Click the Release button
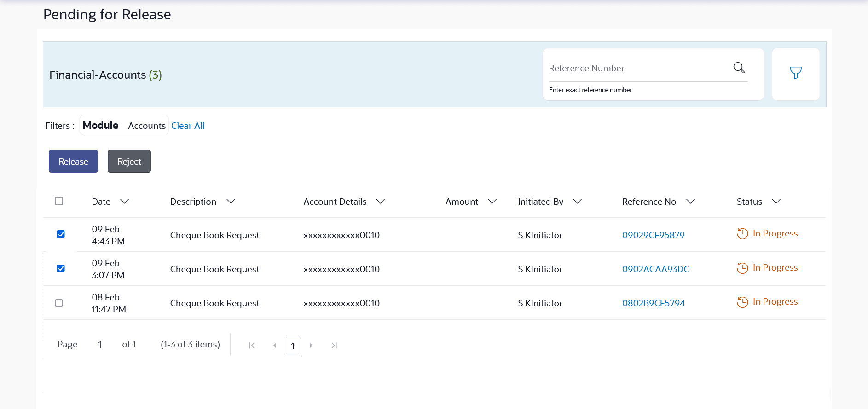The image size is (868, 409). click(x=73, y=161)
